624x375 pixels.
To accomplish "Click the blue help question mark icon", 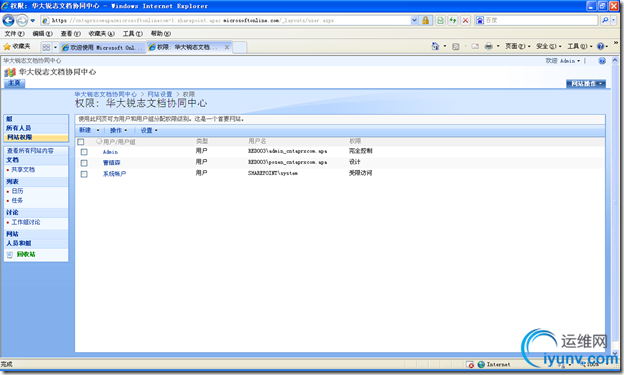I will [x=601, y=47].
